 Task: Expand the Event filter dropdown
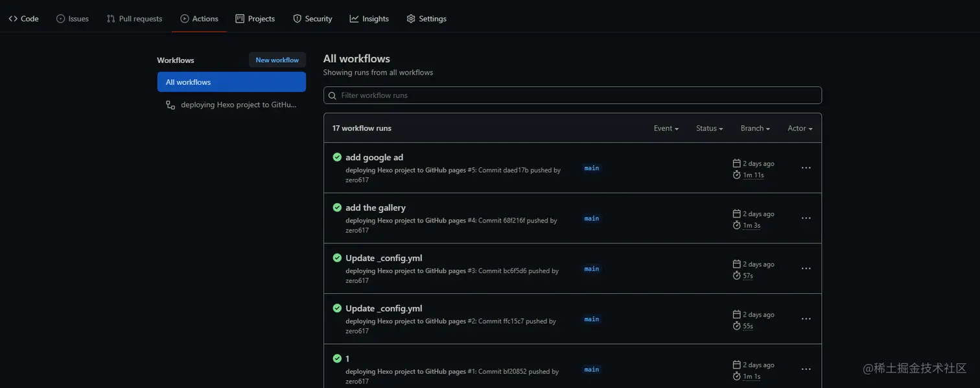click(666, 128)
